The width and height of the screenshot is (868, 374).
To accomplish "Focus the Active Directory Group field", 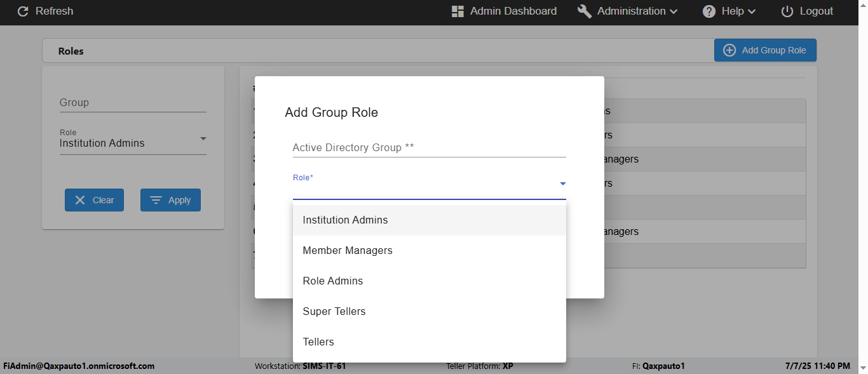I will (x=429, y=147).
